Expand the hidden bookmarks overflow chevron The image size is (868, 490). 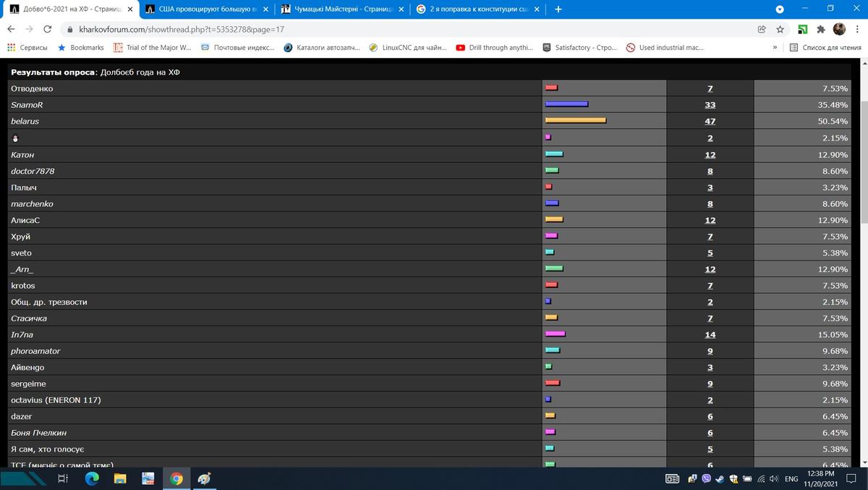775,48
